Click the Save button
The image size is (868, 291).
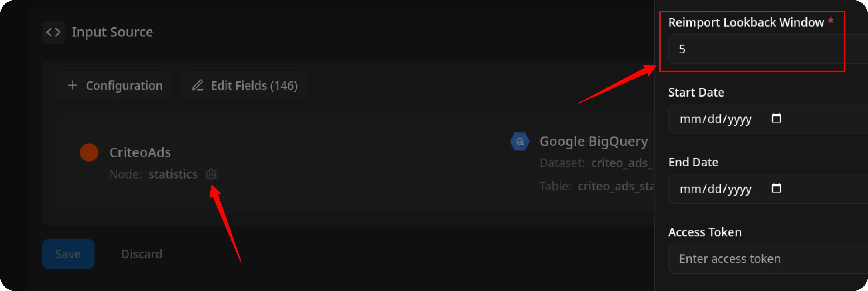(68, 254)
